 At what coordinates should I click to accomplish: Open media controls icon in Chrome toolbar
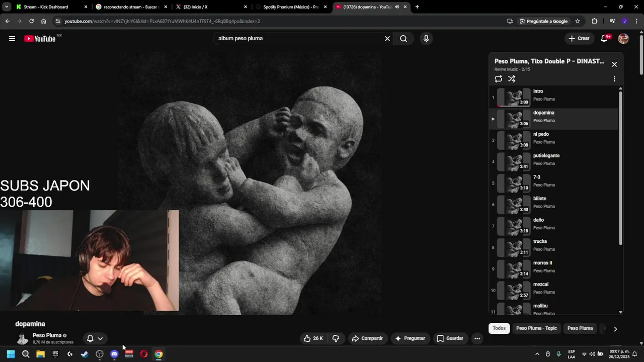click(x=612, y=21)
